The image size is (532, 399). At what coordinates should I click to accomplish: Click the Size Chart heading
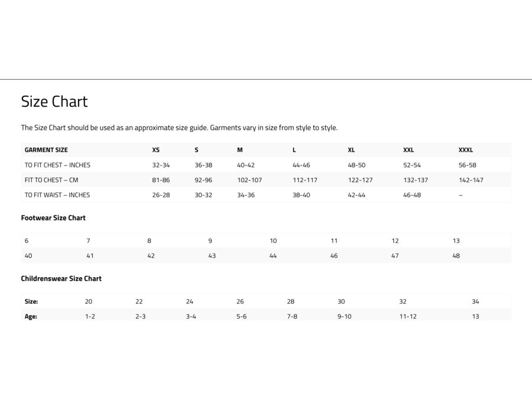coord(54,102)
